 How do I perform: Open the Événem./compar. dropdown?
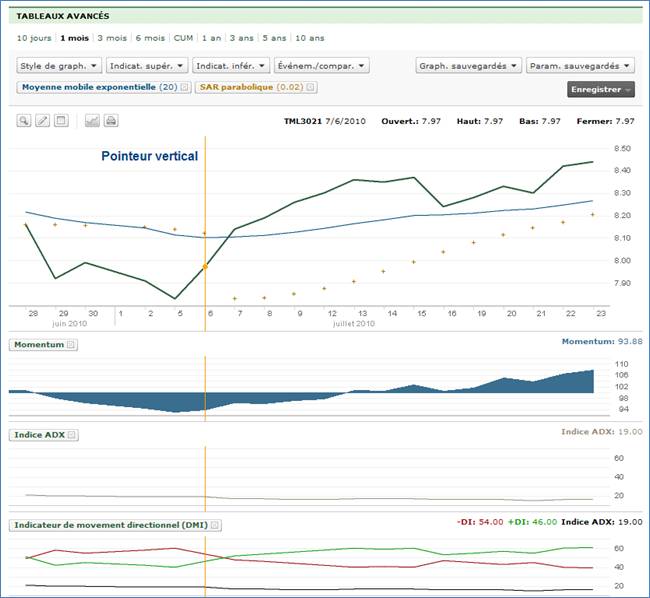[321, 65]
